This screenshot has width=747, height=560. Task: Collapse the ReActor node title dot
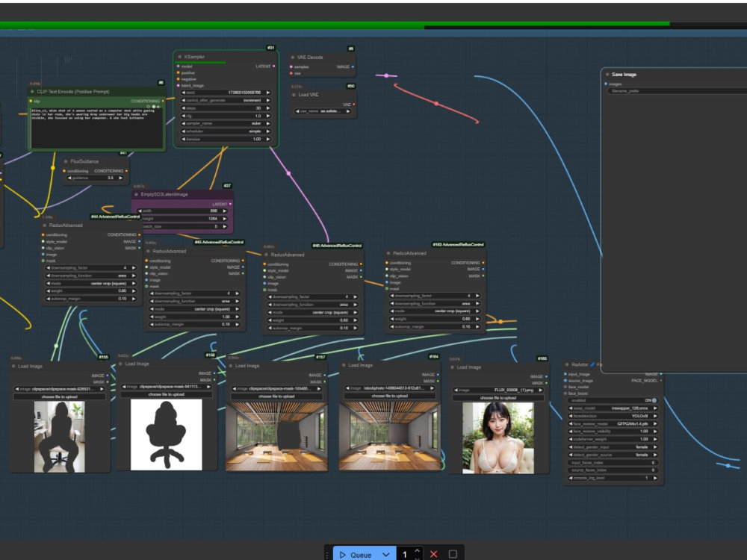coord(567,365)
